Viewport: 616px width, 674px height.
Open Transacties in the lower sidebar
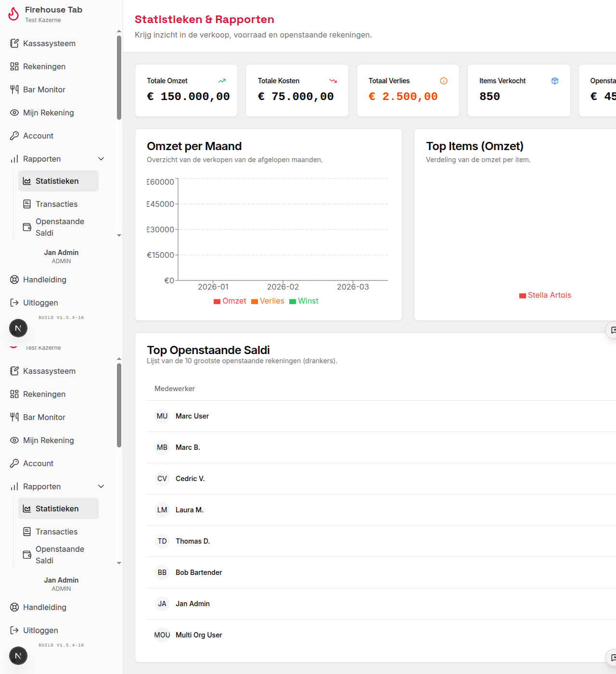(58, 532)
